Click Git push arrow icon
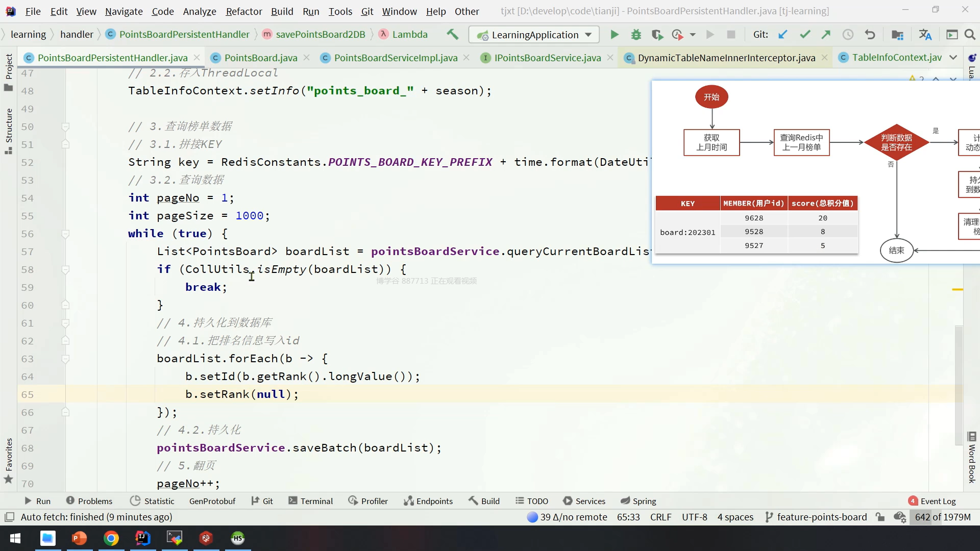 point(826,35)
